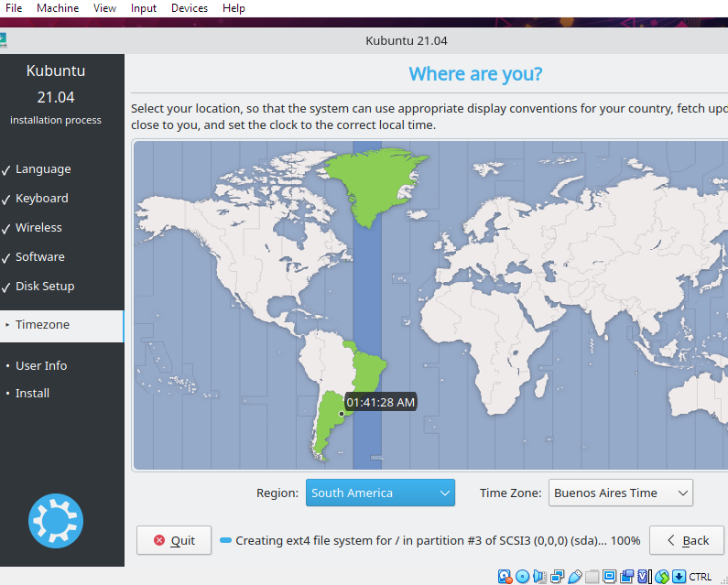728x585 pixels.
Task: Click the 01:41:28 AM time label
Action: (381, 402)
